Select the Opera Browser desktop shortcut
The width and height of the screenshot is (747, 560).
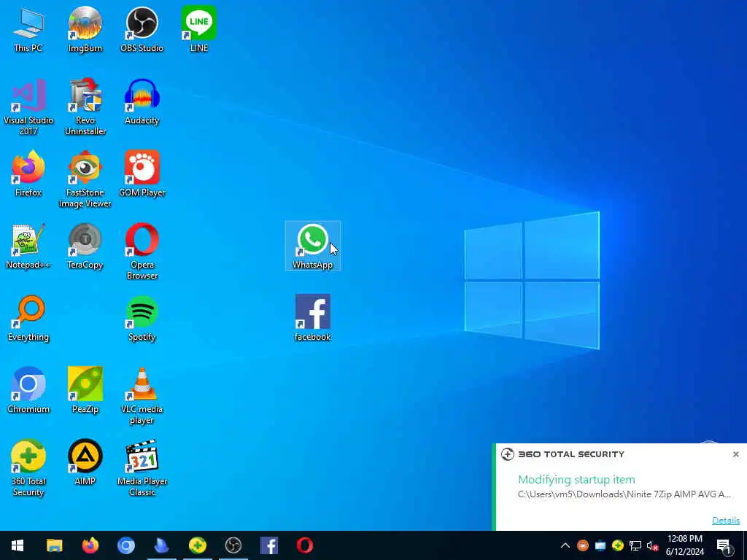point(142,252)
